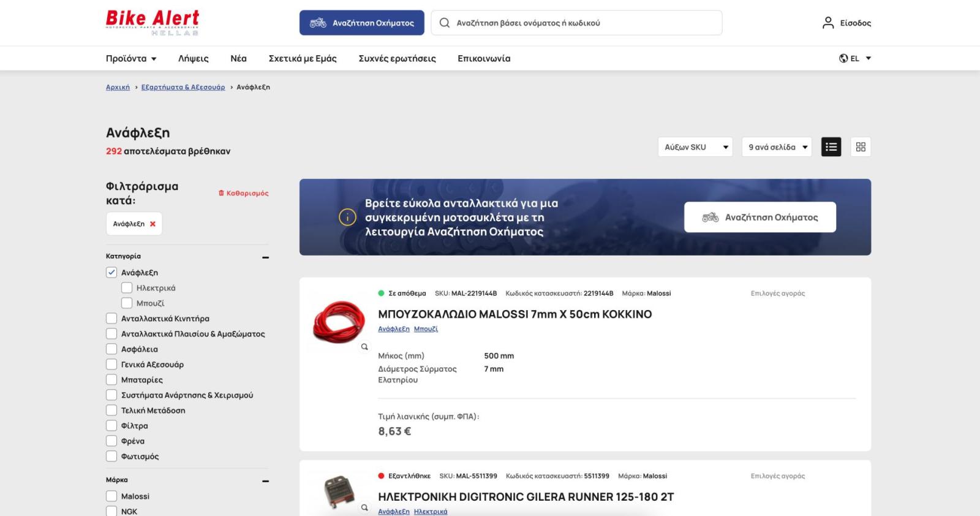Check the Γενικά Αξεσουάρ checkbox
Image resolution: width=980 pixels, height=516 pixels.
[111, 365]
